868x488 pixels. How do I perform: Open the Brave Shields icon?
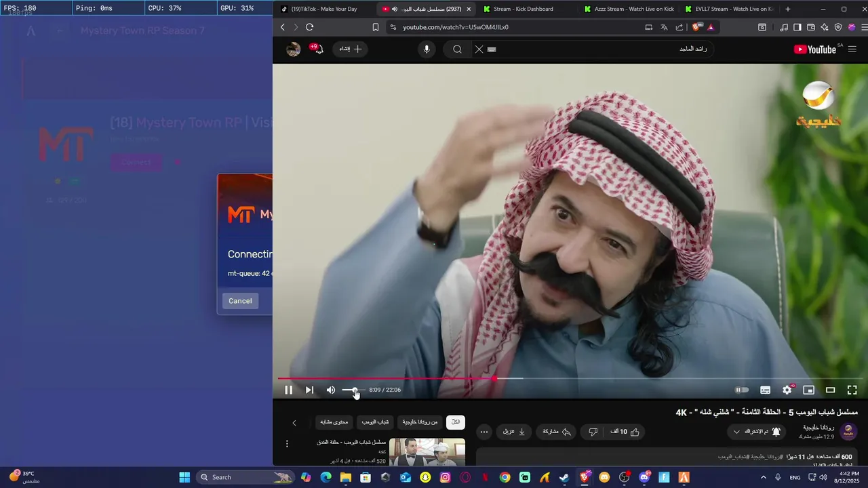(x=697, y=27)
